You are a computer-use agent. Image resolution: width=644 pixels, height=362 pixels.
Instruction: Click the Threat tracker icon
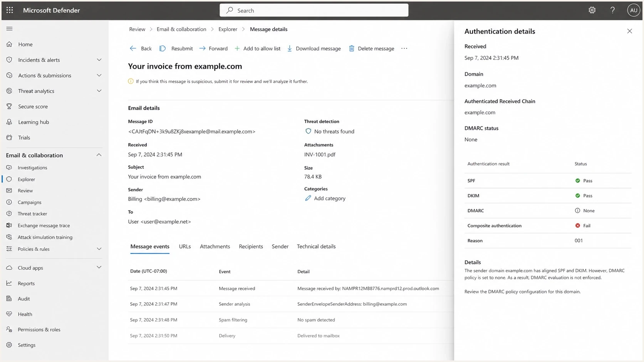coord(9,214)
